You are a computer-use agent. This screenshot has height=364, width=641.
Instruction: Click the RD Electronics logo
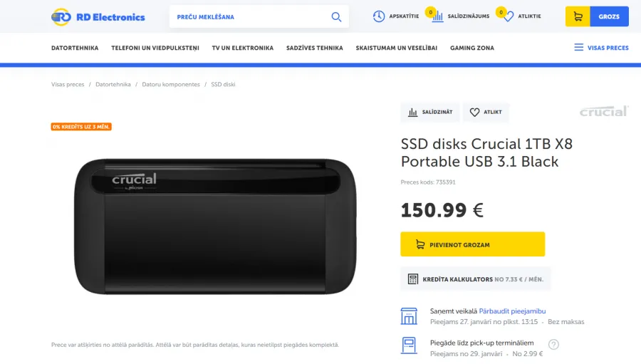98,17
